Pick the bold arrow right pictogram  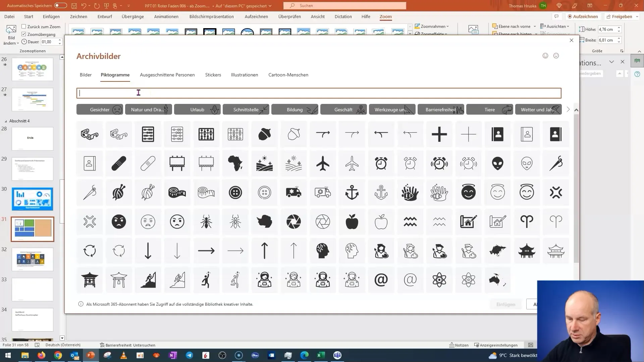click(x=206, y=251)
